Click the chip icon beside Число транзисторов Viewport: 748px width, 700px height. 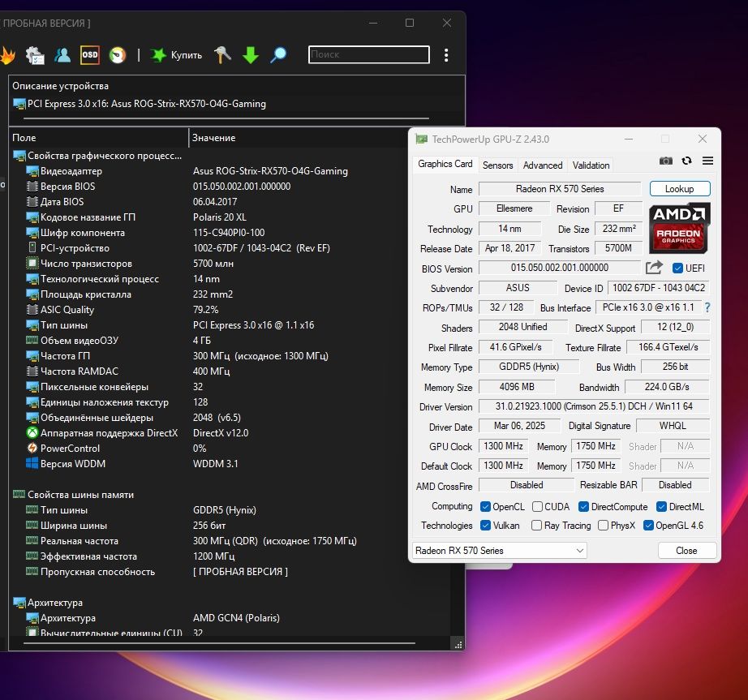pyautogui.click(x=32, y=263)
